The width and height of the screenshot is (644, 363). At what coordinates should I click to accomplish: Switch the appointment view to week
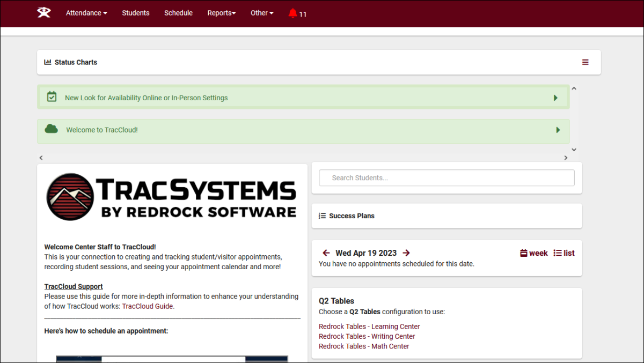click(x=533, y=253)
